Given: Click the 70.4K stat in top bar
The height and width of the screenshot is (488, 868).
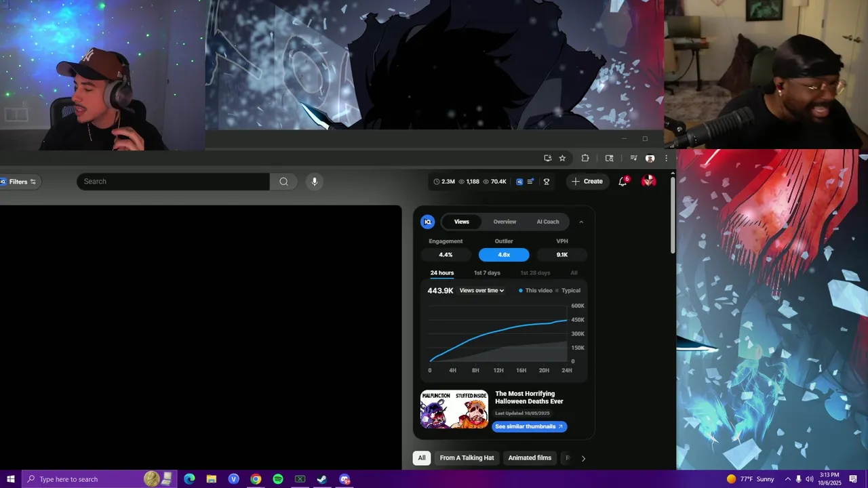Looking at the screenshot, I should click(x=494, y=182).
